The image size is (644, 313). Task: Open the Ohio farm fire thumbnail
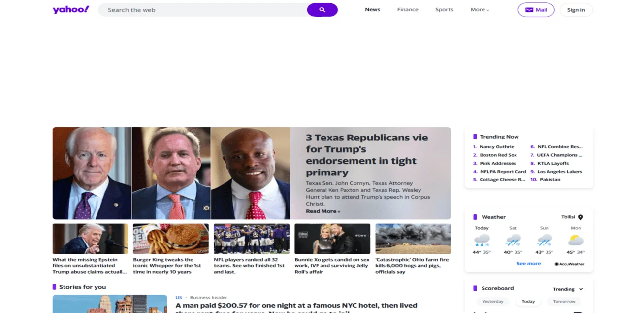point(413,239)
